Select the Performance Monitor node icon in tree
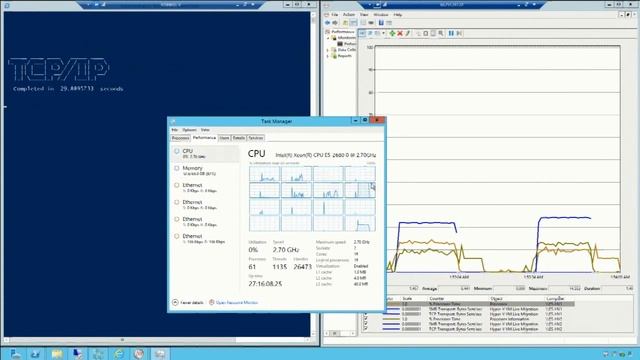The width and height of the screenshot is (640, 360). (x=340, y=44)
